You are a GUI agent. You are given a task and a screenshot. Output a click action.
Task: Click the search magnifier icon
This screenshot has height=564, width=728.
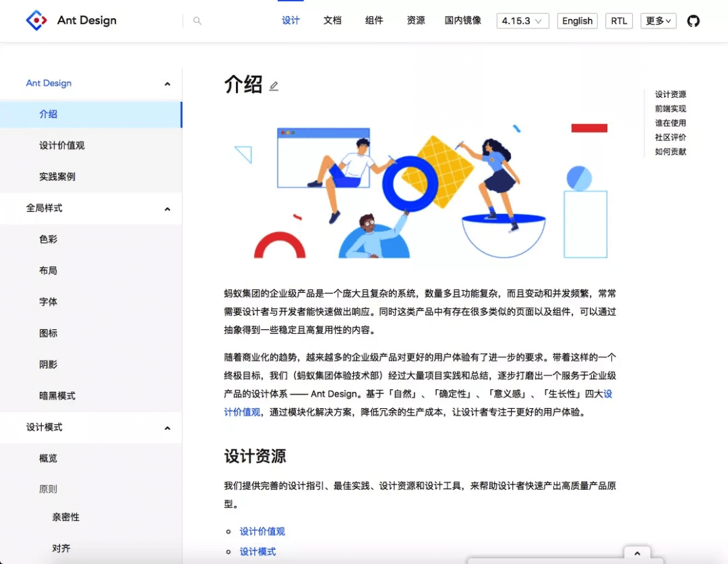pyautogui.click(x=198, y=21)
